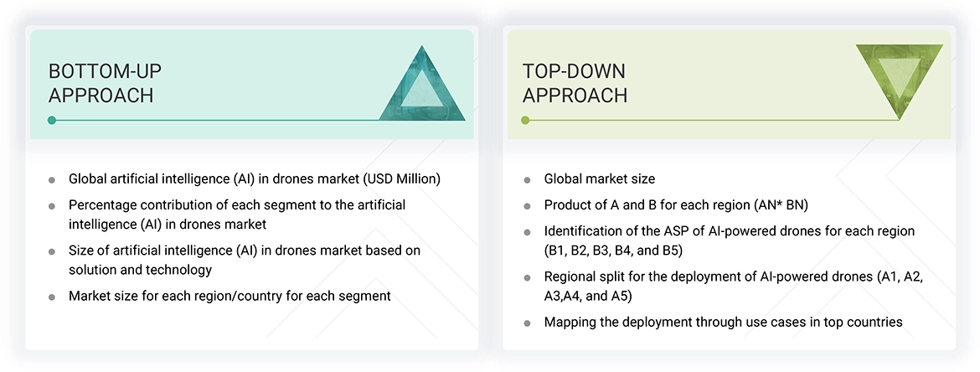Click the downward green triangle icon

(x=899, y=75)
